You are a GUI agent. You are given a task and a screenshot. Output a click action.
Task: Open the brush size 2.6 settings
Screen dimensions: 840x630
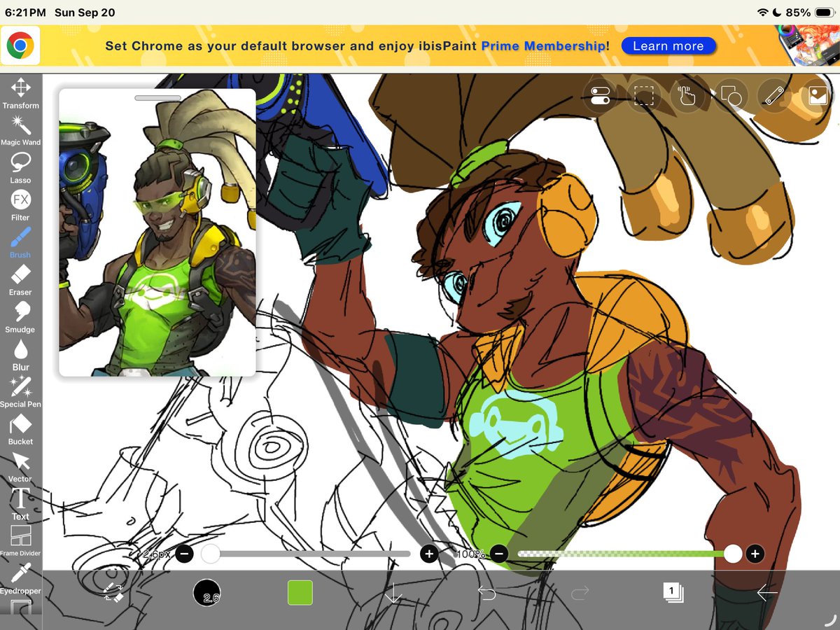coord(206,593)
